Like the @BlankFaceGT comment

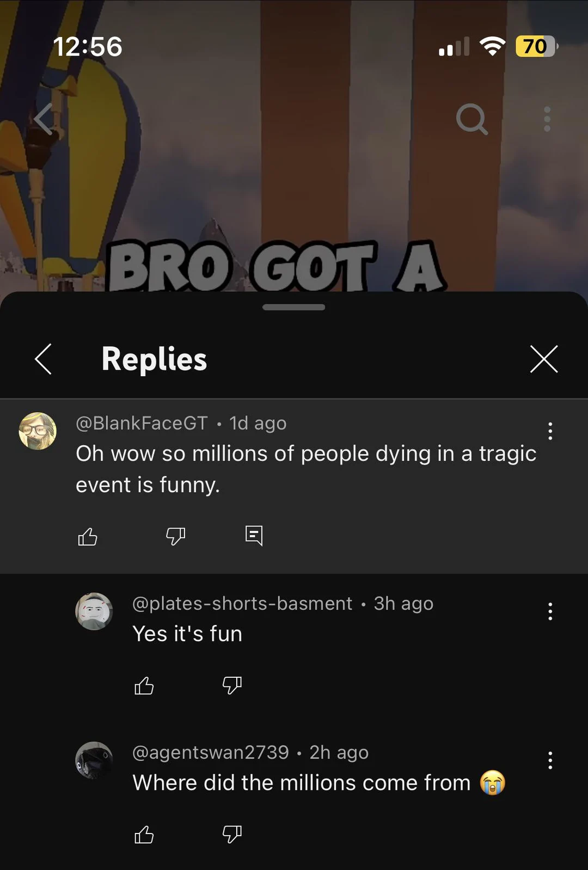[x=88, y=537]
